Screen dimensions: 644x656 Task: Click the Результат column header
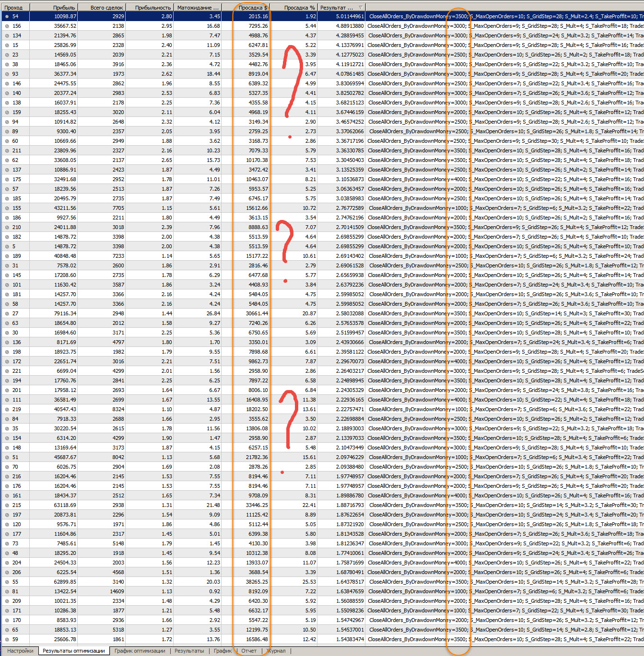341,8
